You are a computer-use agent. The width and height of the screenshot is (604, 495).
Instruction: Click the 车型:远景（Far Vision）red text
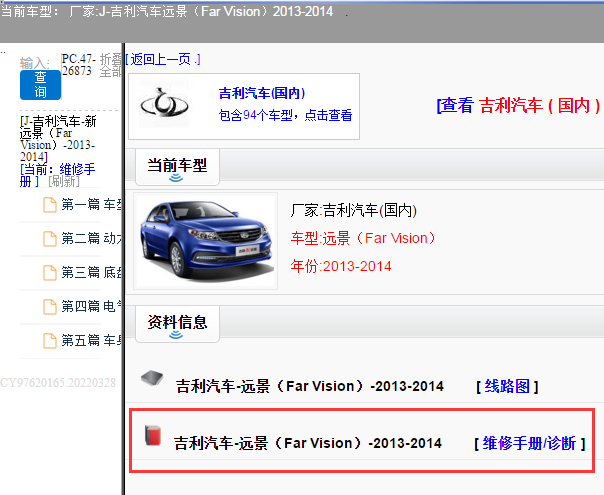point(363,238)
